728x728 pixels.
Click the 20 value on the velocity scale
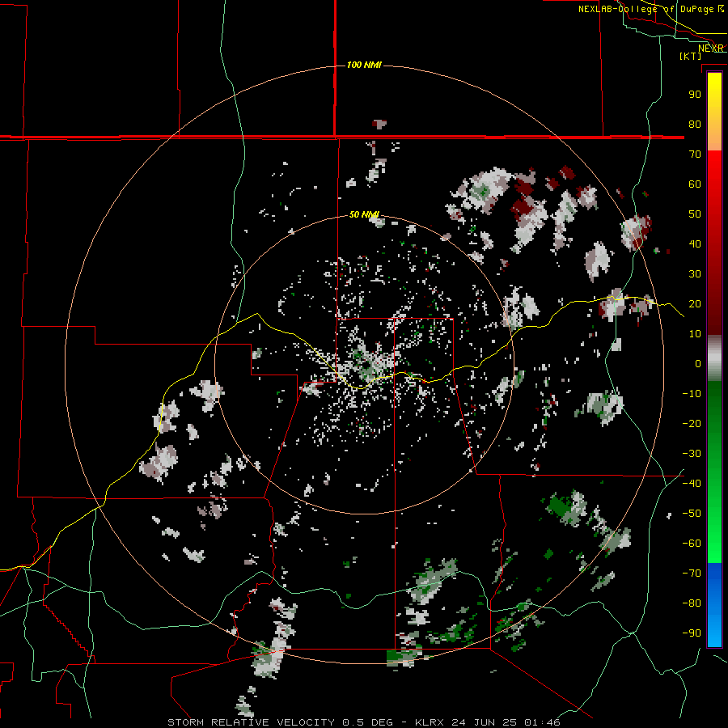[x=695, y=304]
